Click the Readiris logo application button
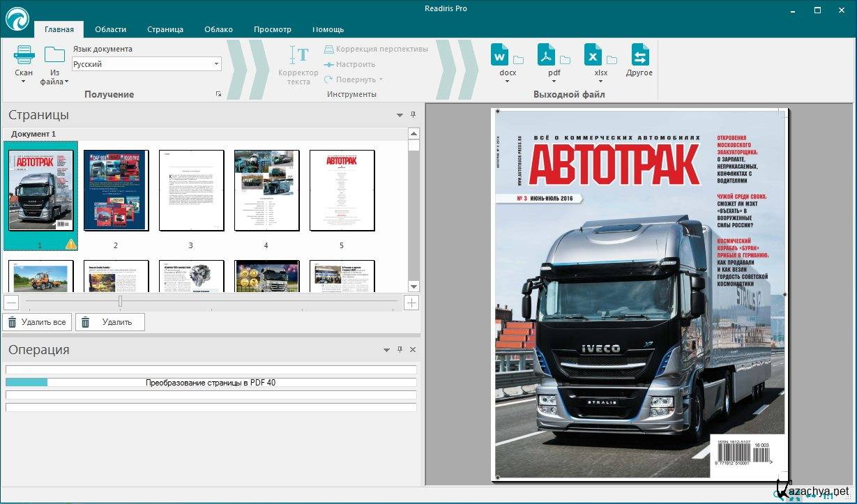Screen dimensions: 857x504 pyautogui.click(x=17, y=19)
